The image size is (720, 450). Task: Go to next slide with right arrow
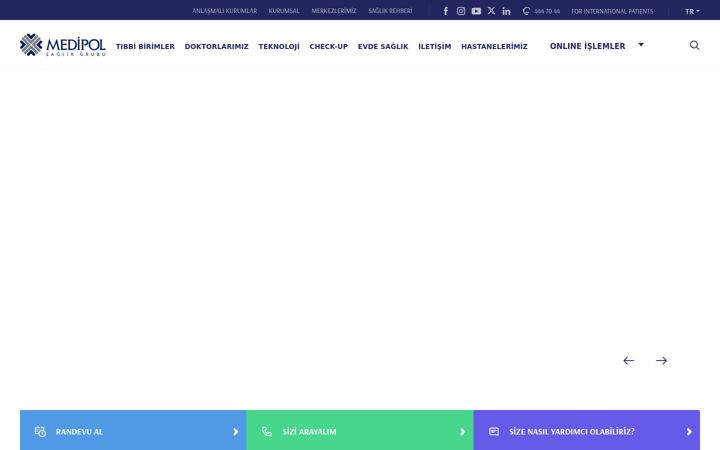[x=661, y=360]
